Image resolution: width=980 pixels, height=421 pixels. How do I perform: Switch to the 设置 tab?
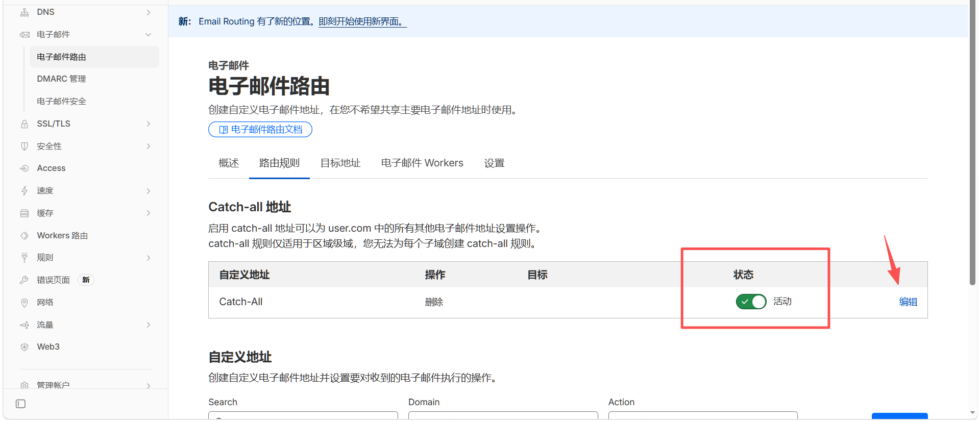point(494,163)
